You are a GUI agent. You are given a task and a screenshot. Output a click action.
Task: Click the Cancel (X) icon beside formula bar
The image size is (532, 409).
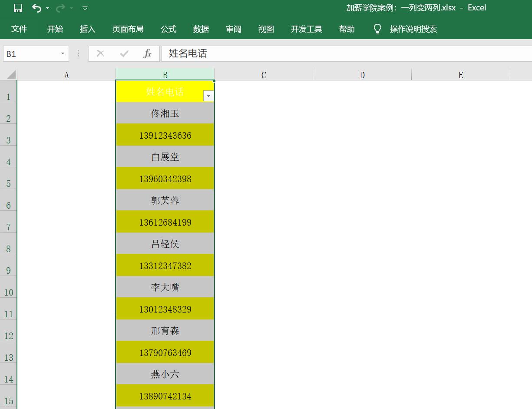[x=100, y=53]
